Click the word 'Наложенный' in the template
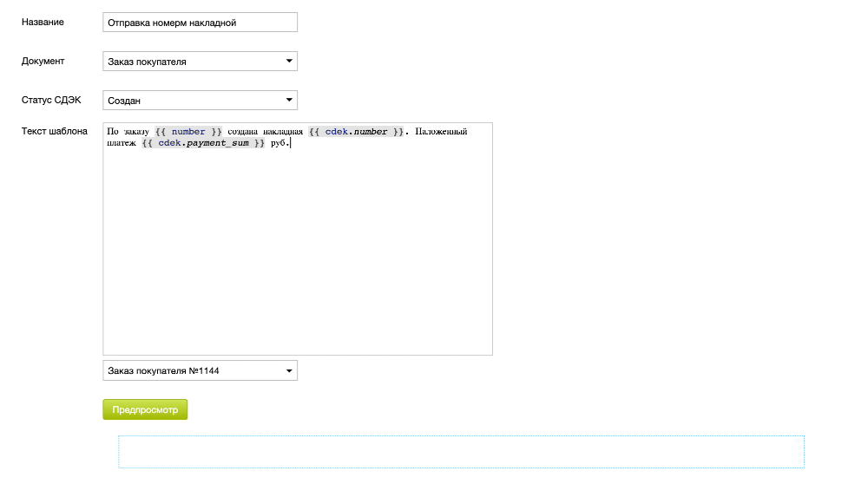 pos(441,132)
